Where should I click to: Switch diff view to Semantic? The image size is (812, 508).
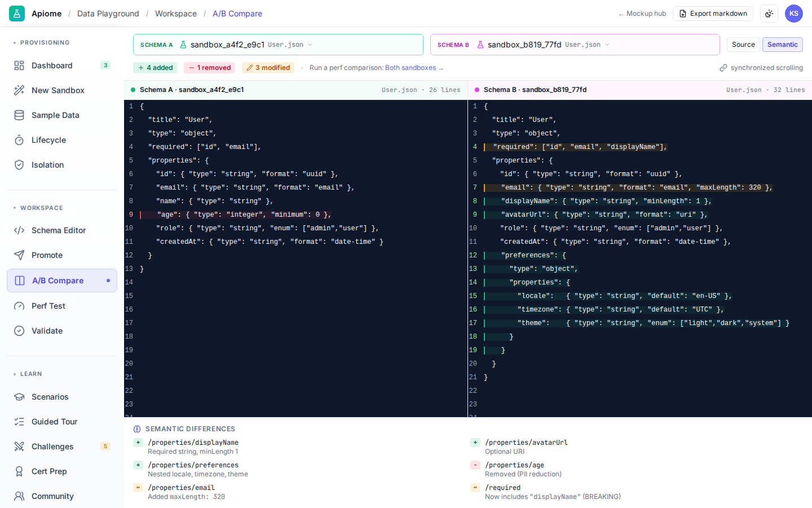pos(783,45)
